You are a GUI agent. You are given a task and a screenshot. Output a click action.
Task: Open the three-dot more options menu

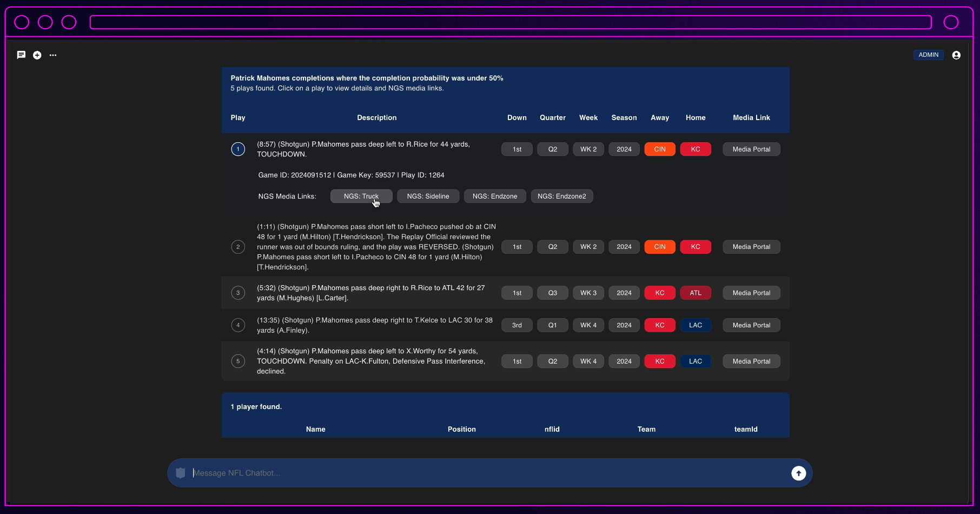click(53, 55)
